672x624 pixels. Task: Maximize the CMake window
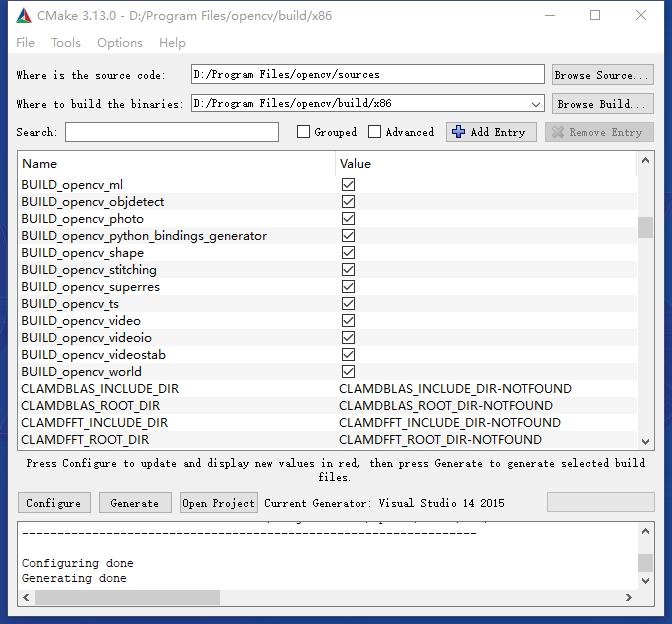(595, 15)
